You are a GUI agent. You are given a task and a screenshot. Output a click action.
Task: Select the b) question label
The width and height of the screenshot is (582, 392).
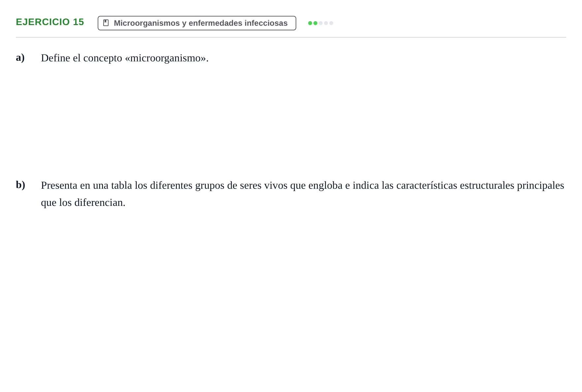pyautogui.click(x=20, y=185)
